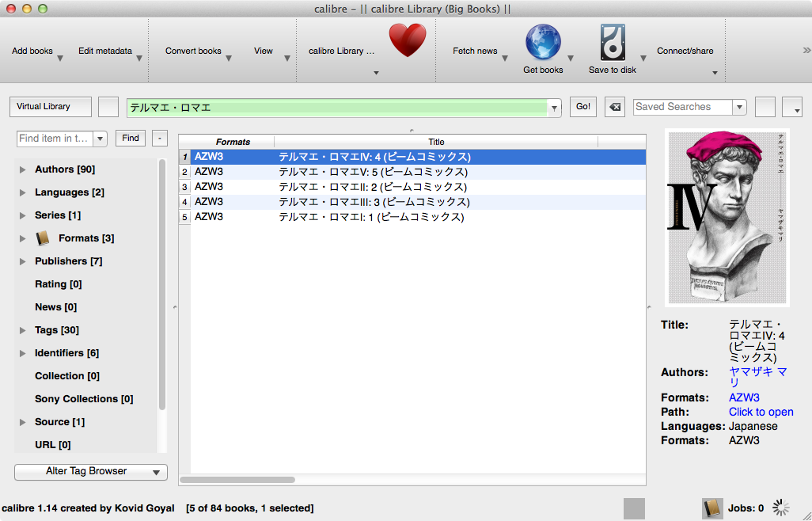Expand the Publishers [7] category
Screen dimensions: 812x521
(x=23, y=261)
